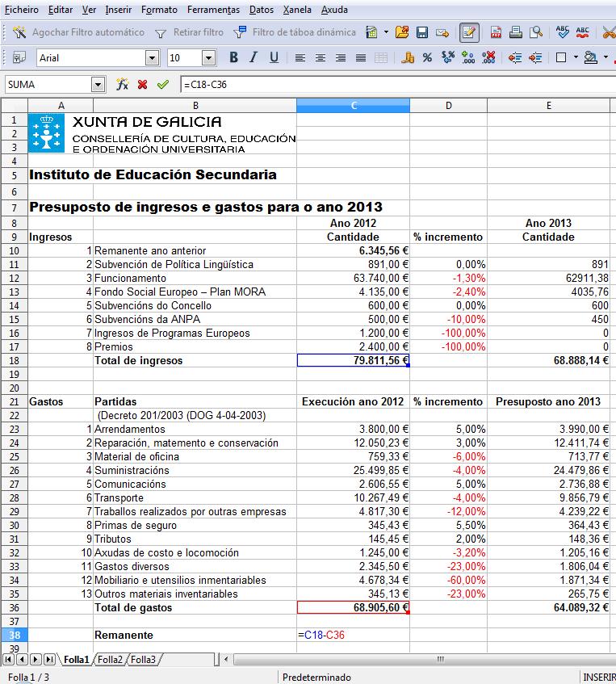Expand the font size dropdown
616x684 pixels.
point(208,58)
